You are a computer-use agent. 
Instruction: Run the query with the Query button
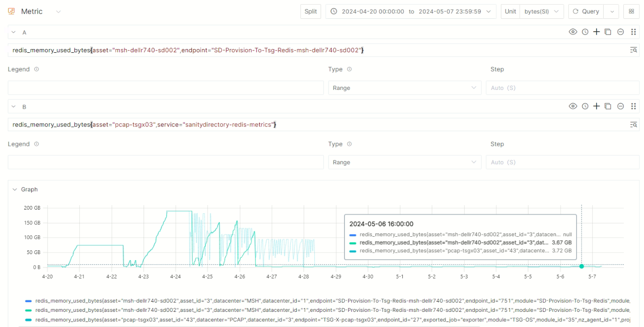586,11
